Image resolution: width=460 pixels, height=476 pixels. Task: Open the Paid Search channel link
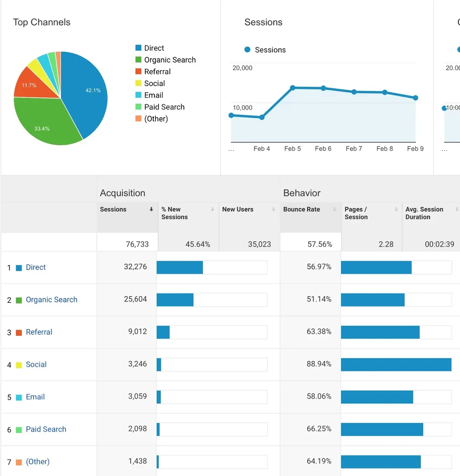[x=46, y=429]
